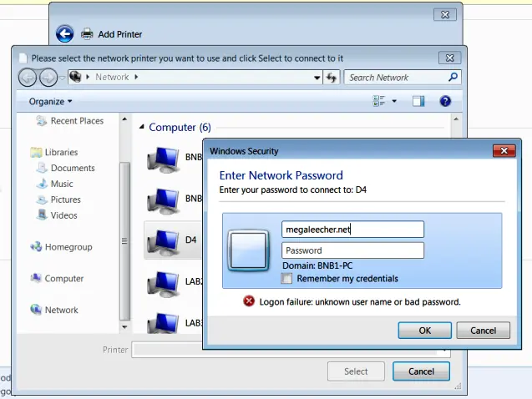Viewport: 532px width, 399px height.
Task: Open Videos library in sidebar
Action: [x=63, y=215]
